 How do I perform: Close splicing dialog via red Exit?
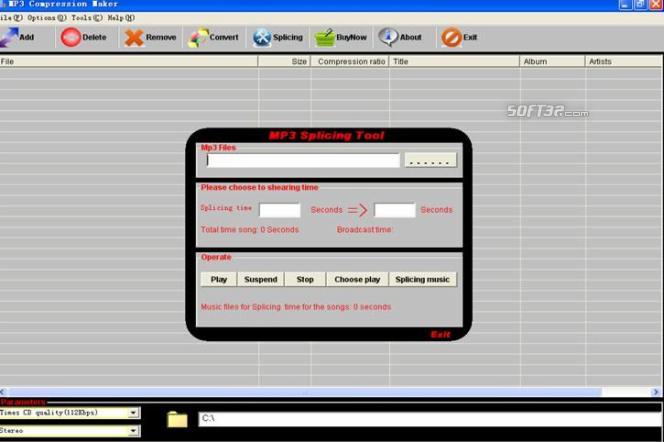440,334
